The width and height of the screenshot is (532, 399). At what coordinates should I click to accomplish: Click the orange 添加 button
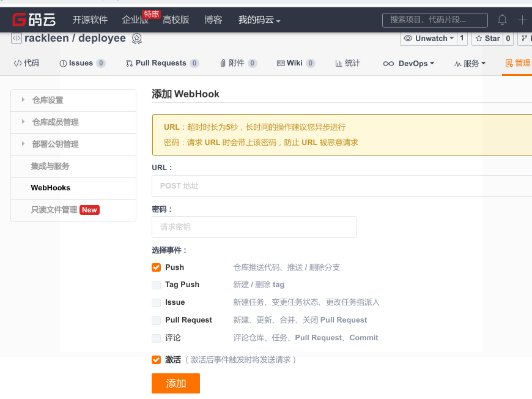pos(175,383)
